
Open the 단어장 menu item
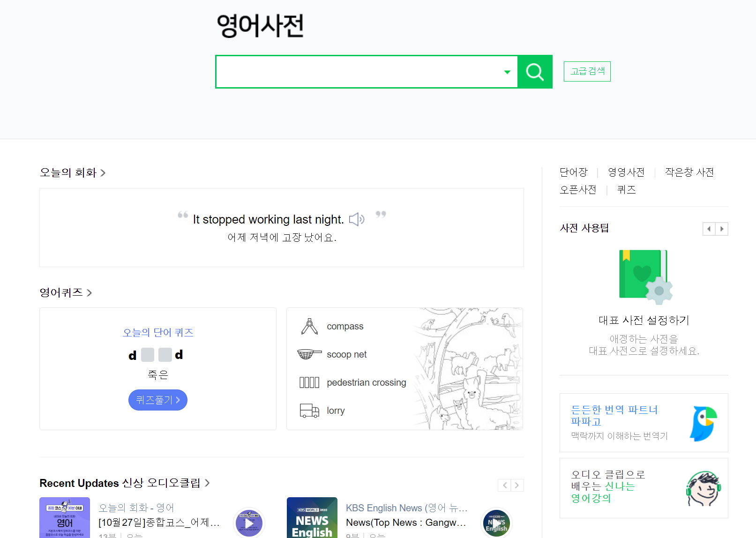pyautogui.click(x=574, y=172)
